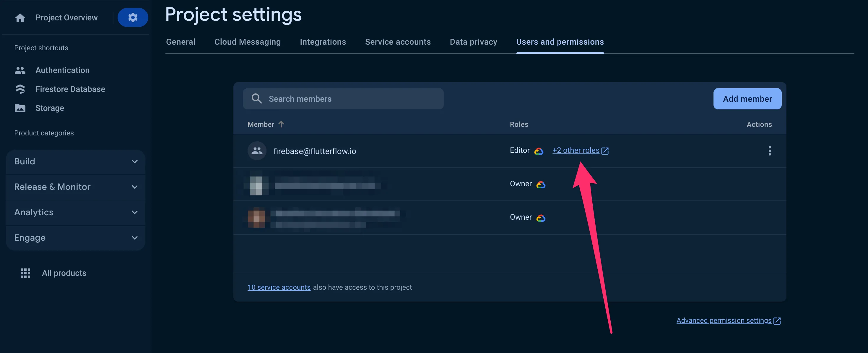Click Google Cloud icon on last Owner row
Viewport: 868px width, 353px height.
tap(541, 218)
